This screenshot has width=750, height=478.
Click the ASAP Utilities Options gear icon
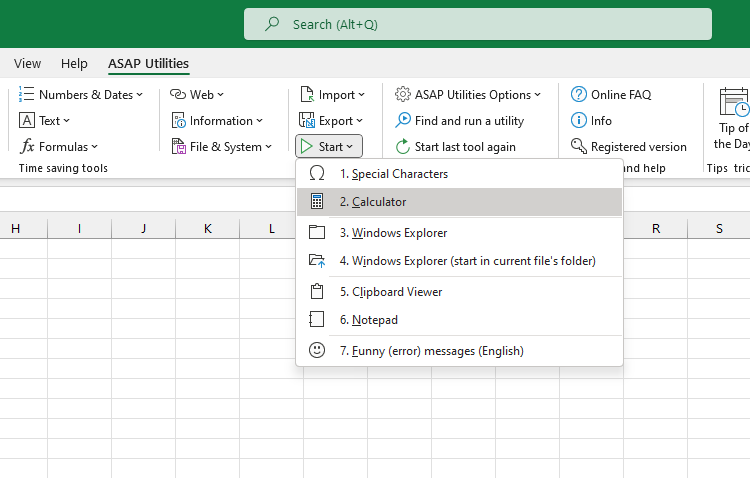[x=403, y=94]
